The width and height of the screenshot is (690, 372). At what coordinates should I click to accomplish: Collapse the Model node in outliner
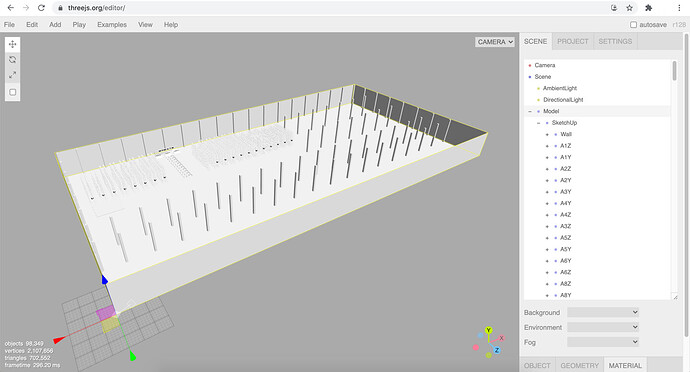click(530, 111)
